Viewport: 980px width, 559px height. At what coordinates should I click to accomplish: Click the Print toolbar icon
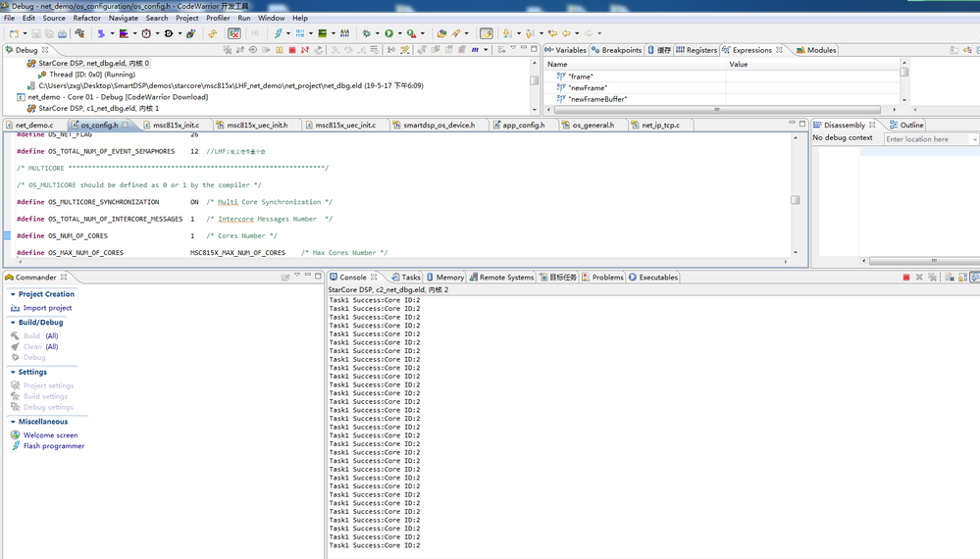point(63,33)
